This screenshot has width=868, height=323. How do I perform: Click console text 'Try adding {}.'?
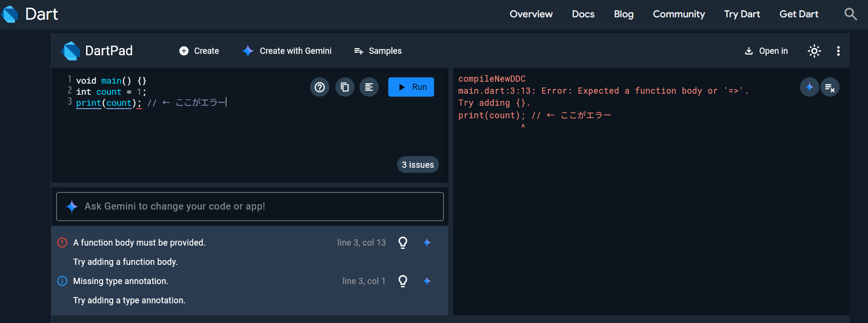[x=494, y=103]
